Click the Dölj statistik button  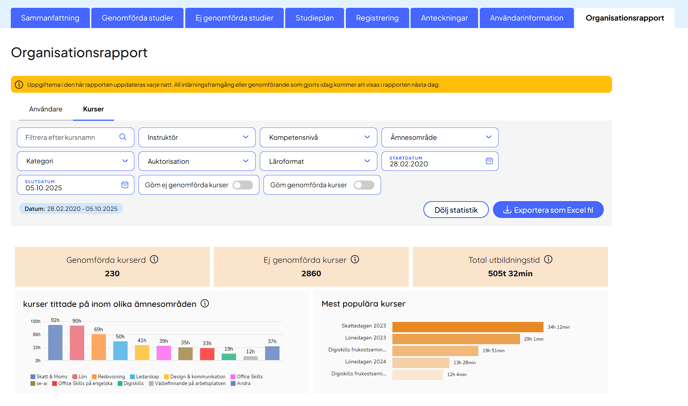456,210
